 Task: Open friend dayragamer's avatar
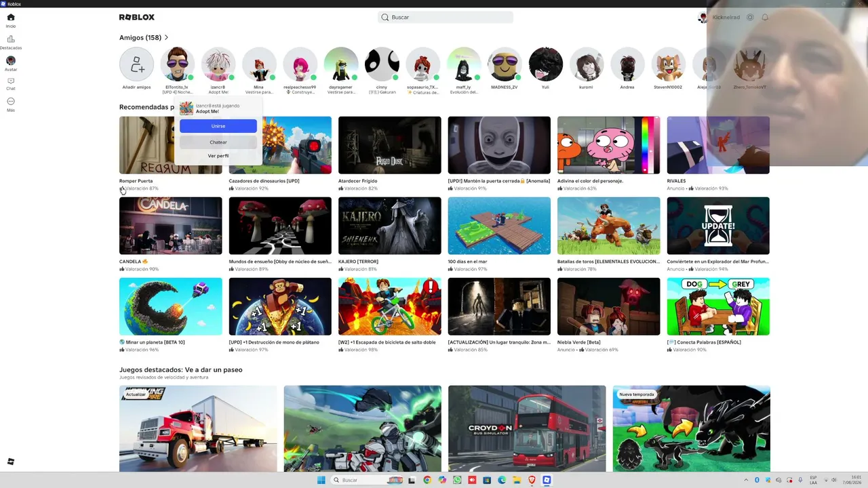pos(341,64)
